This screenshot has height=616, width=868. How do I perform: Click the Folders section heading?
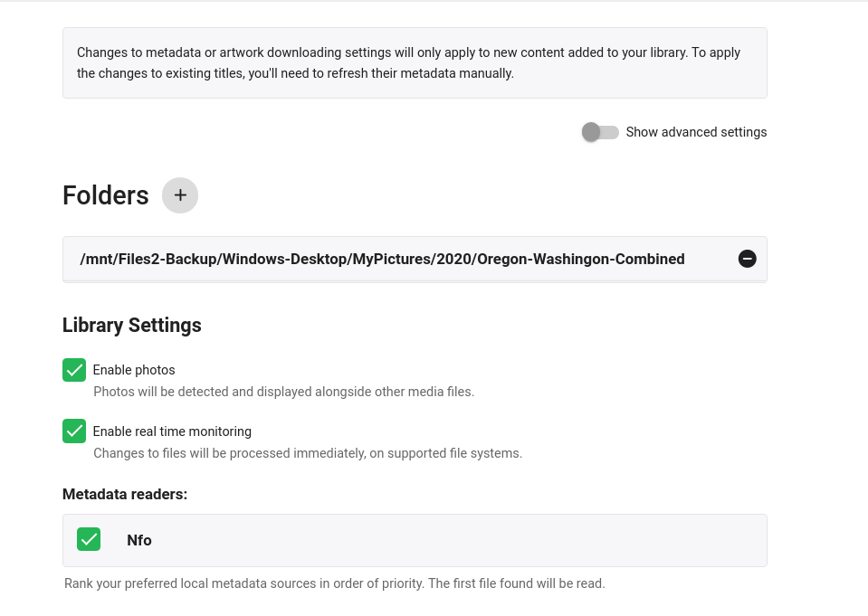(105, 195)
